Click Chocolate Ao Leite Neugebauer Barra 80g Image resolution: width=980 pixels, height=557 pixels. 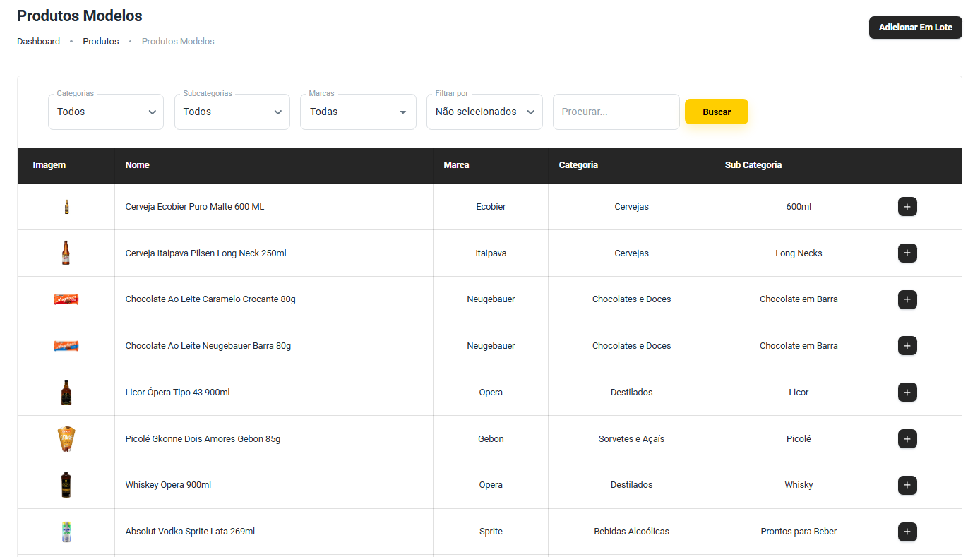(x=208, y=346)
